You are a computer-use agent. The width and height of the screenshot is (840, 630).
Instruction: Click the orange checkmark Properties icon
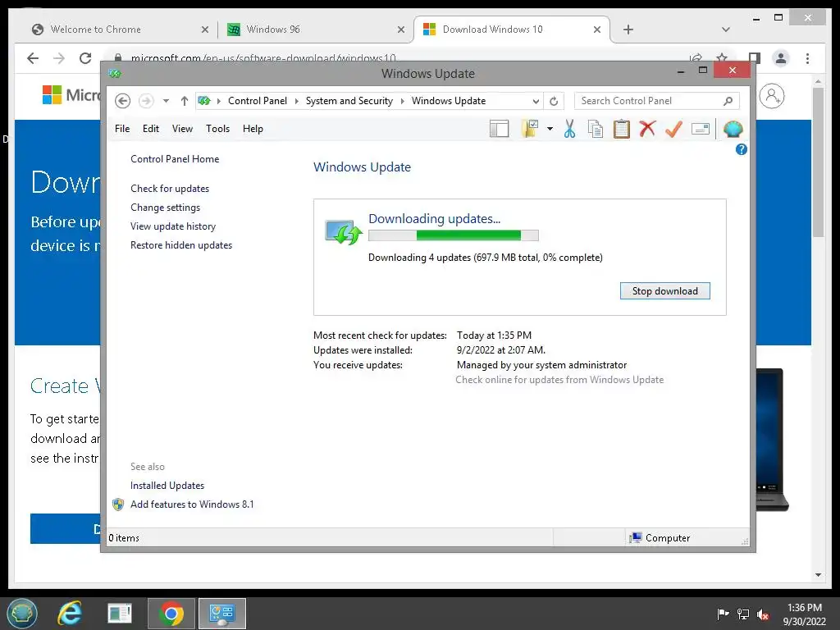pos(674,129)
